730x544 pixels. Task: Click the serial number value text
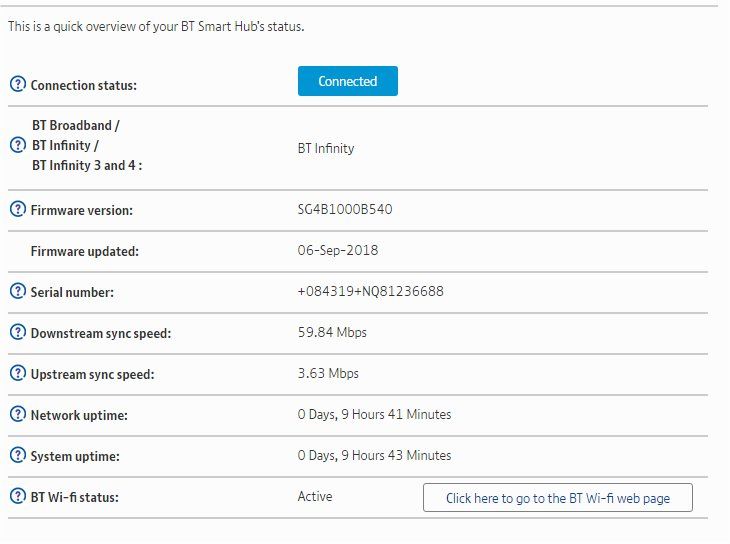pyautogui.click(x=370, y=292)
